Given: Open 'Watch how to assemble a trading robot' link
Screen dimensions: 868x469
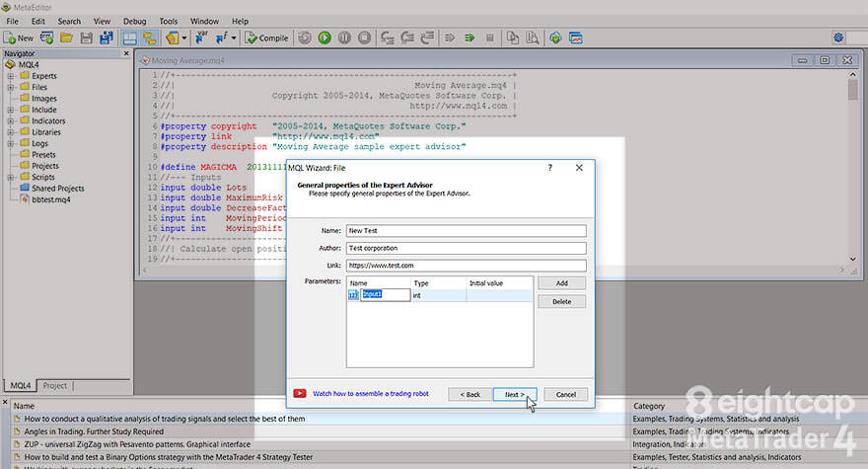Looking at the screenshot, I should coord(370,394).
